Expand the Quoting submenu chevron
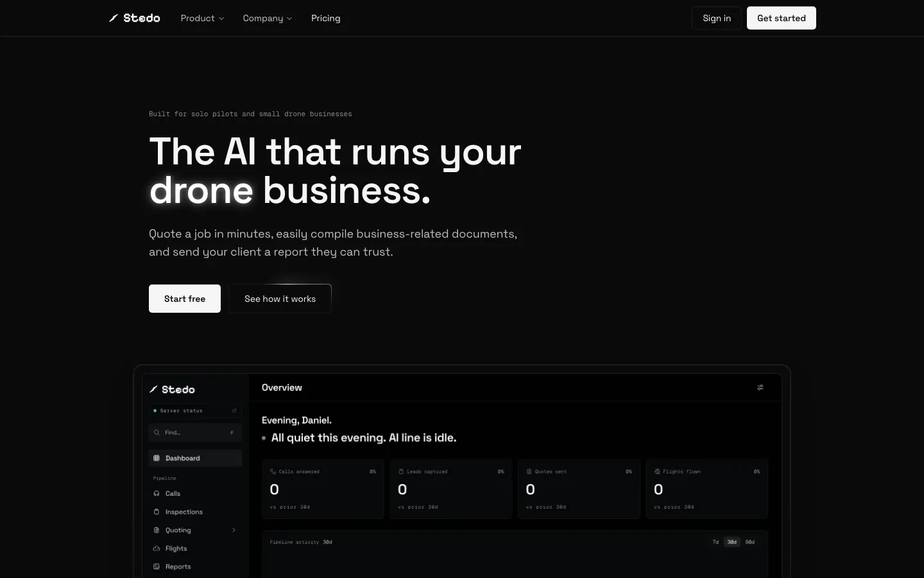 pyautogui.click(x=234, y=530)
